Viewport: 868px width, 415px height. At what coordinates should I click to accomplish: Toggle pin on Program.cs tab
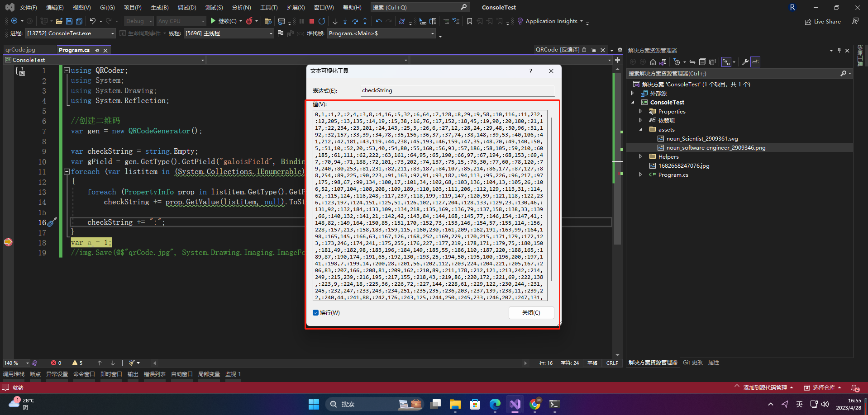click(97, 50)
